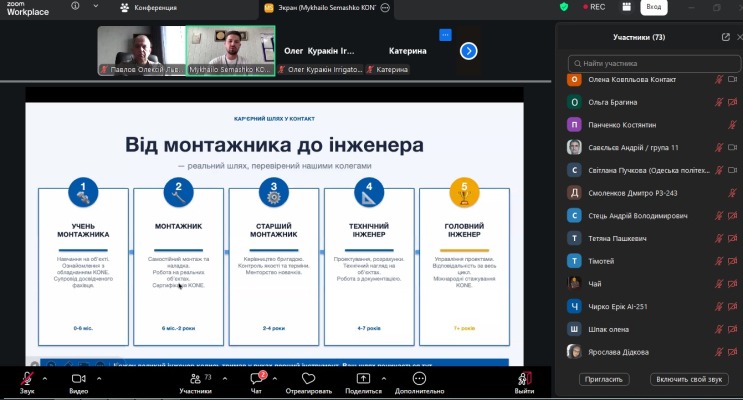
Task: Expand share options arrow next to Поделиться
Action: [x=384, y=379]
